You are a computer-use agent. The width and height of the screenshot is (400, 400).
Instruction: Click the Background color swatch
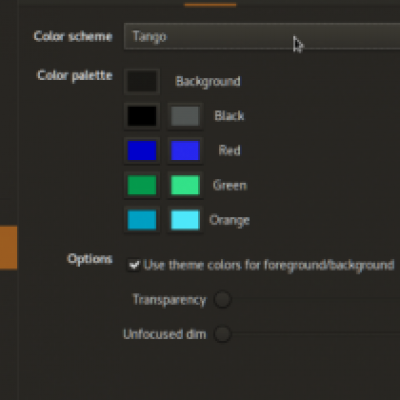click(x=142, y=81)
